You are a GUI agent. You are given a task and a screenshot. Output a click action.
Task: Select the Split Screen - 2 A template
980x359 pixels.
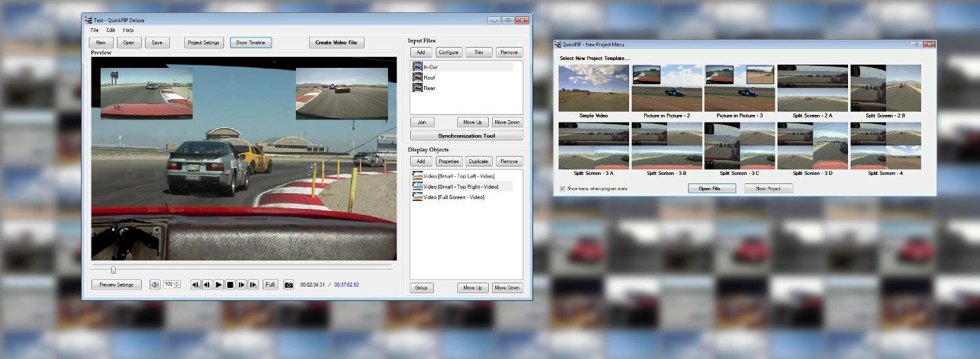tap(813, 88)
